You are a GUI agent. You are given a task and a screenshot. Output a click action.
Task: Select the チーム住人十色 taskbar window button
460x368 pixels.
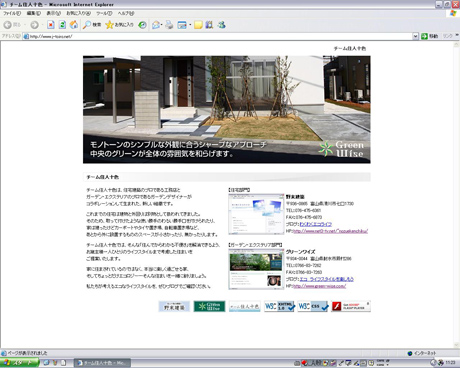[102, 363]
